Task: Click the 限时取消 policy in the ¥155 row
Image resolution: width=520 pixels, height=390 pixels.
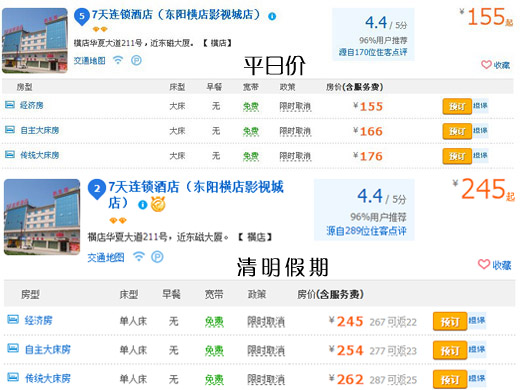Action: click(x=295, y=107)
